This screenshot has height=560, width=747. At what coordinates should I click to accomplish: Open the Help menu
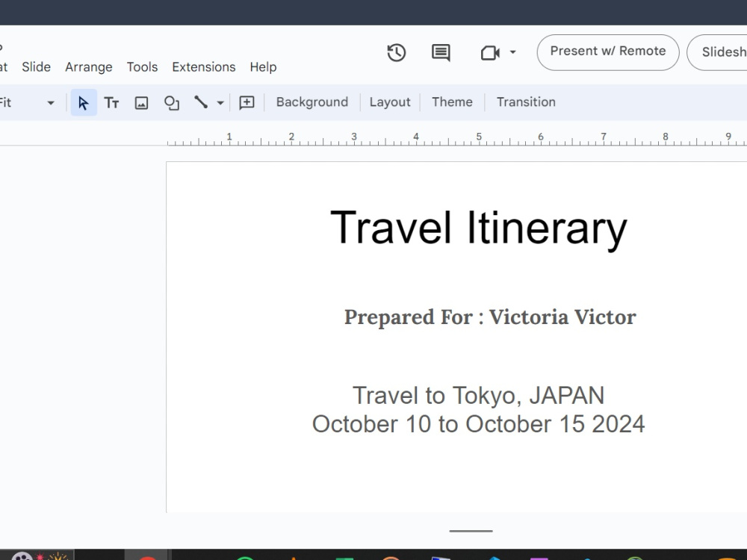click(x=263, y=67)
